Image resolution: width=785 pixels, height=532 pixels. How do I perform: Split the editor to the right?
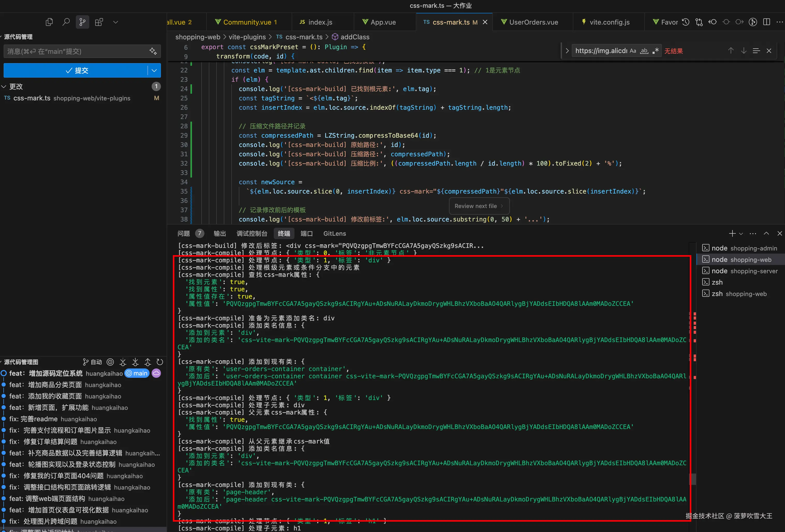766,22
